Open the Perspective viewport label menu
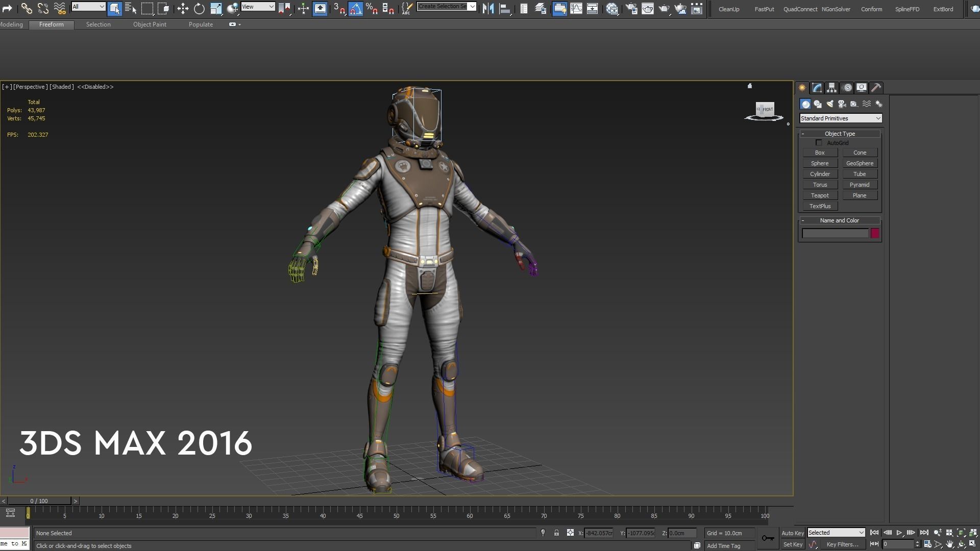This screenshot has width=980, height=551. coord(30,87)
